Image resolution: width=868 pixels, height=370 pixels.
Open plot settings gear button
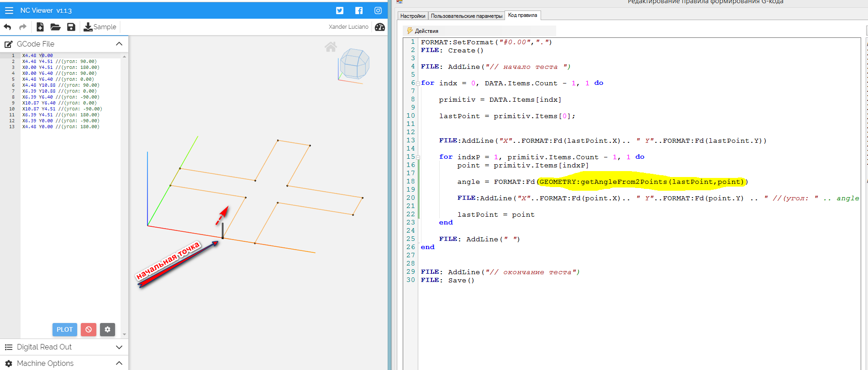point(107,329)
